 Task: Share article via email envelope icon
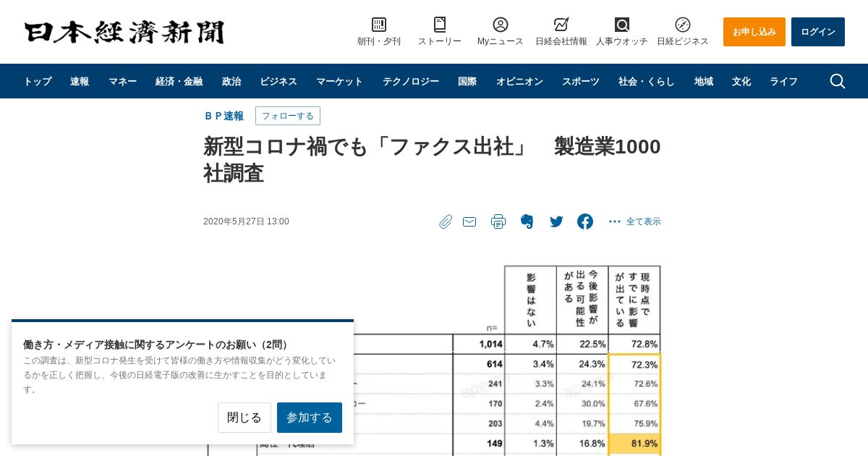point(469,221)
